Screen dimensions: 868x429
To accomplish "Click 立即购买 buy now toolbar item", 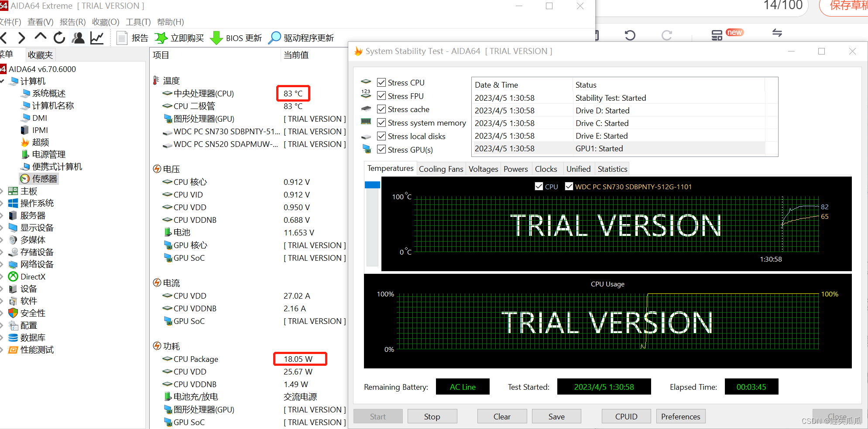I will (179, 38).
